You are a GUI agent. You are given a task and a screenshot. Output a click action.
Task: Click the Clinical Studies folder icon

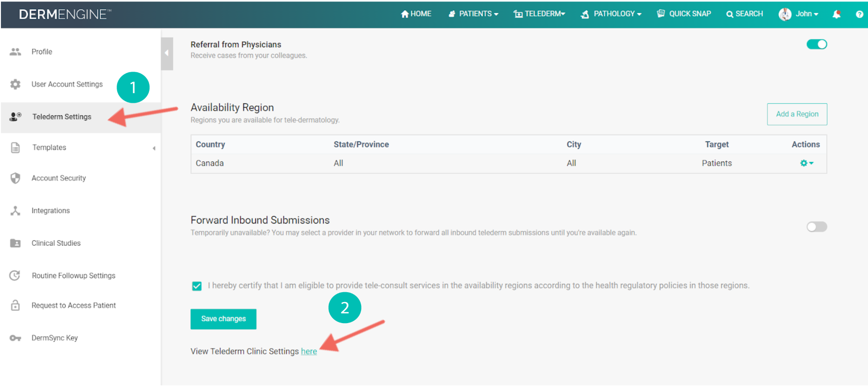point(15,243)
